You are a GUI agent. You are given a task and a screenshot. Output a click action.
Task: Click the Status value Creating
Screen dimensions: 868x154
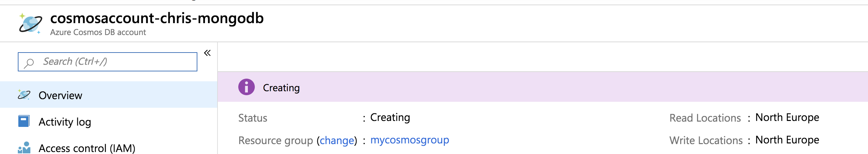point(390,117)
